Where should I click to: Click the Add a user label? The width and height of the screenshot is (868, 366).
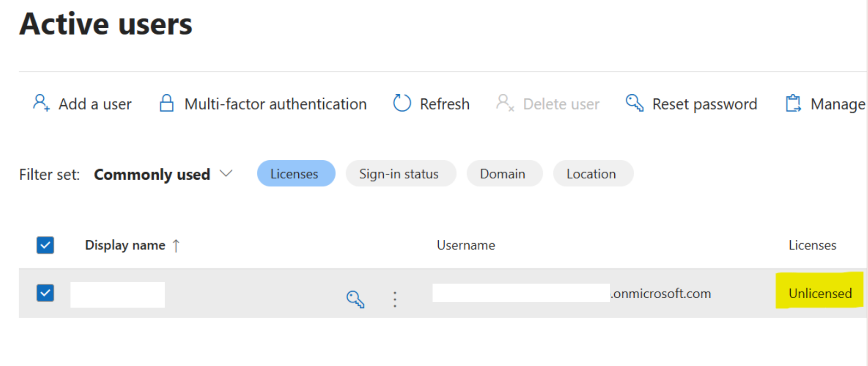[95, 104]
